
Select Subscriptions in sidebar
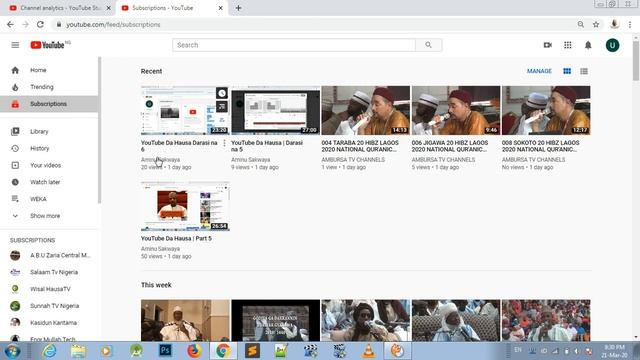[x=49, y=104]
